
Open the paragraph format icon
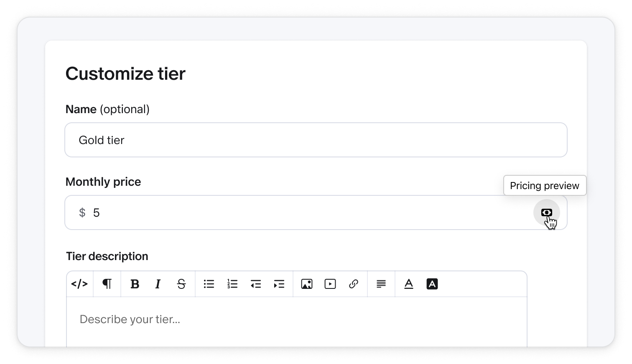coord(107,284)
